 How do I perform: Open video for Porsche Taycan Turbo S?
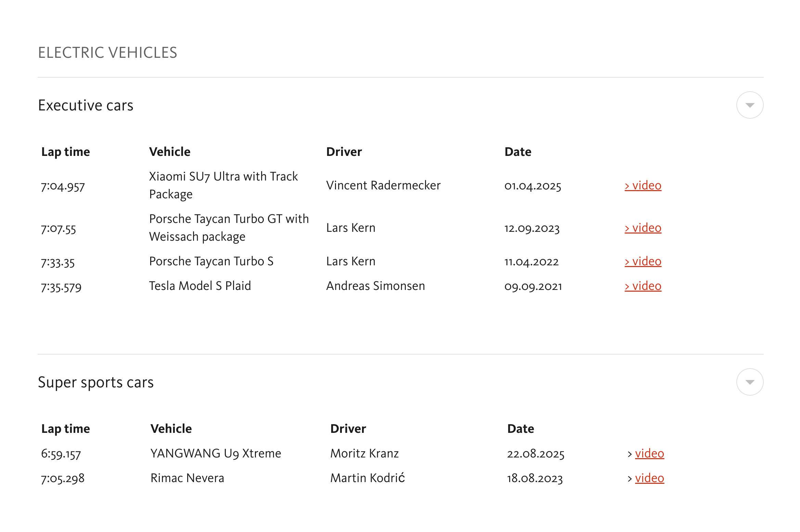point(643,261)
